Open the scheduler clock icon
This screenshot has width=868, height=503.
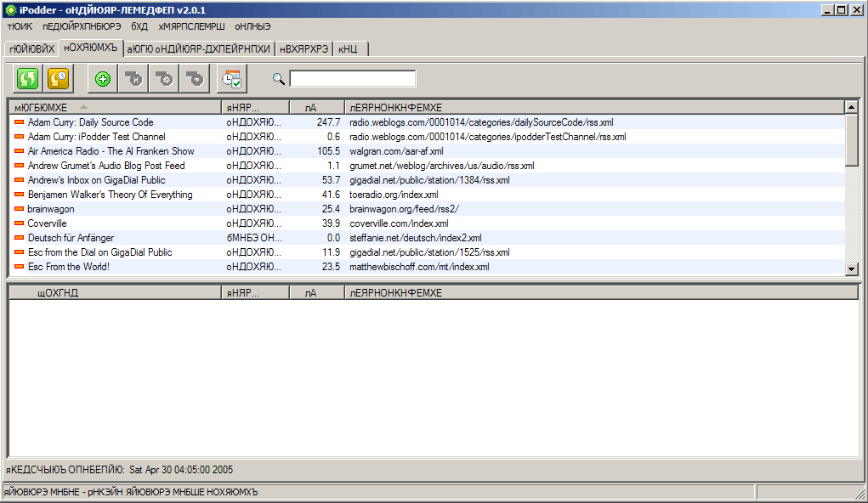(231, 79)
